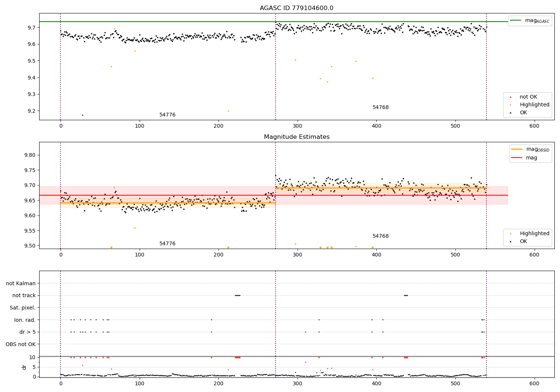Click the 9.65 tick on Magnitude Estimates y-axis

pyautogui.click(x=29, y=200)
